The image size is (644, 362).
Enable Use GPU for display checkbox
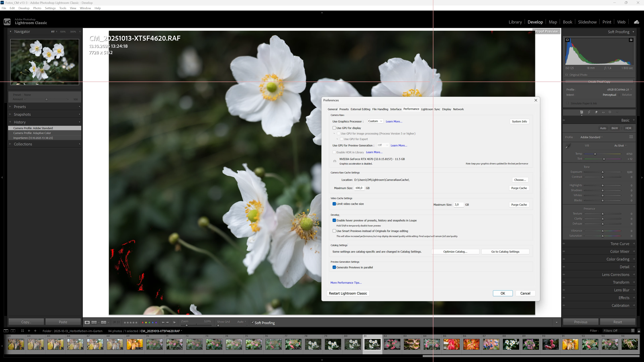[334, 128]
